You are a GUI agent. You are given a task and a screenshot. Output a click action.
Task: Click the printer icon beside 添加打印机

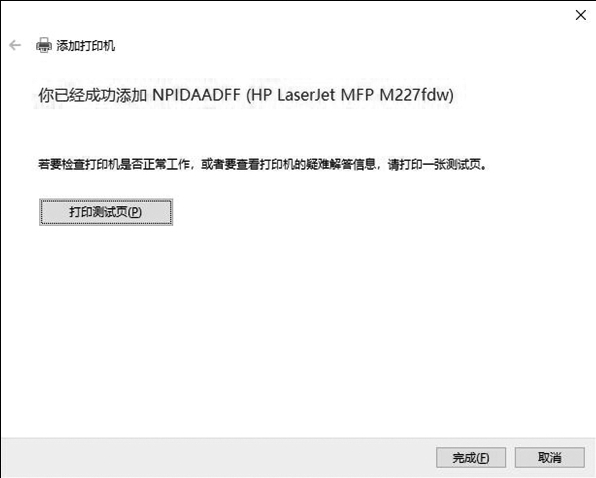pos(44,46)
